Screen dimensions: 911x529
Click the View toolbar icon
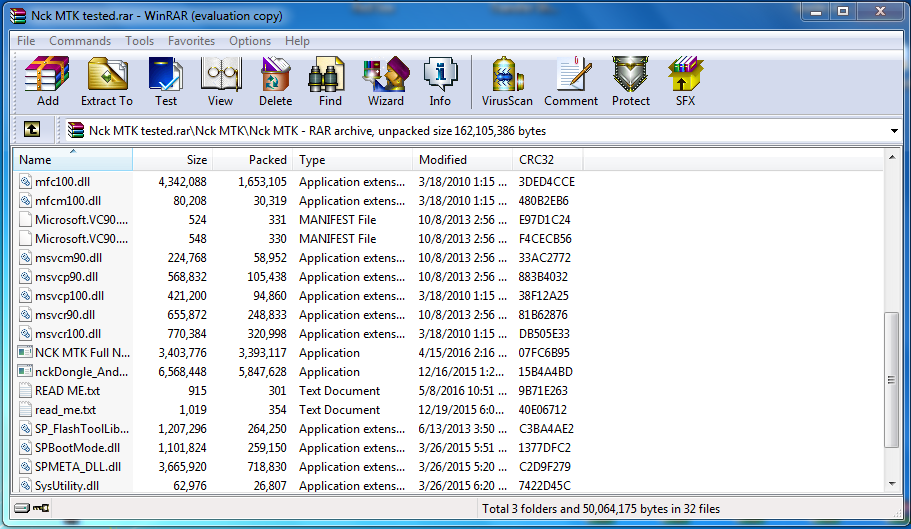[x=220, y=82]
